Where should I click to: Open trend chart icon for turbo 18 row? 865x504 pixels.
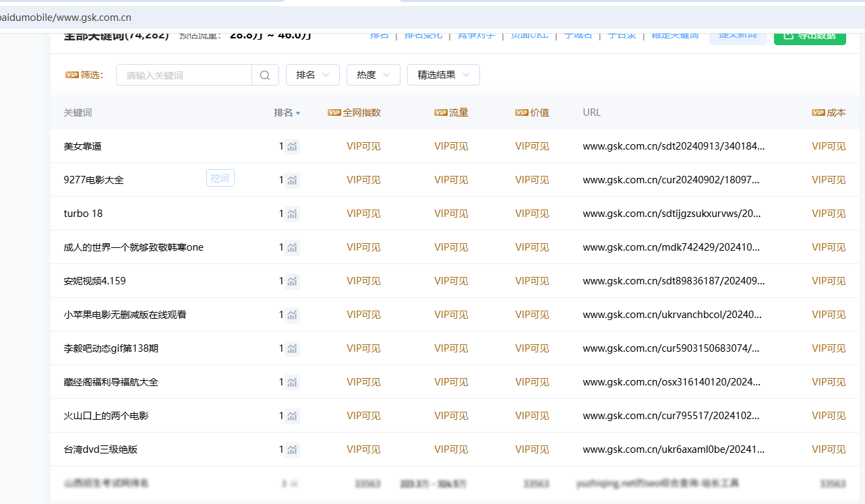(x=292, y=214)
